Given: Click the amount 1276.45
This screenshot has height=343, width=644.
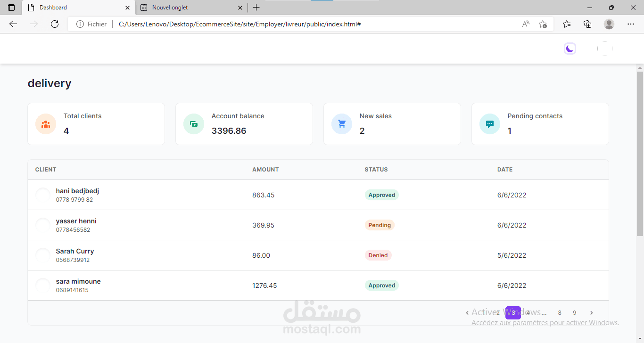Looking at the screenshot, I should point(264,286).
